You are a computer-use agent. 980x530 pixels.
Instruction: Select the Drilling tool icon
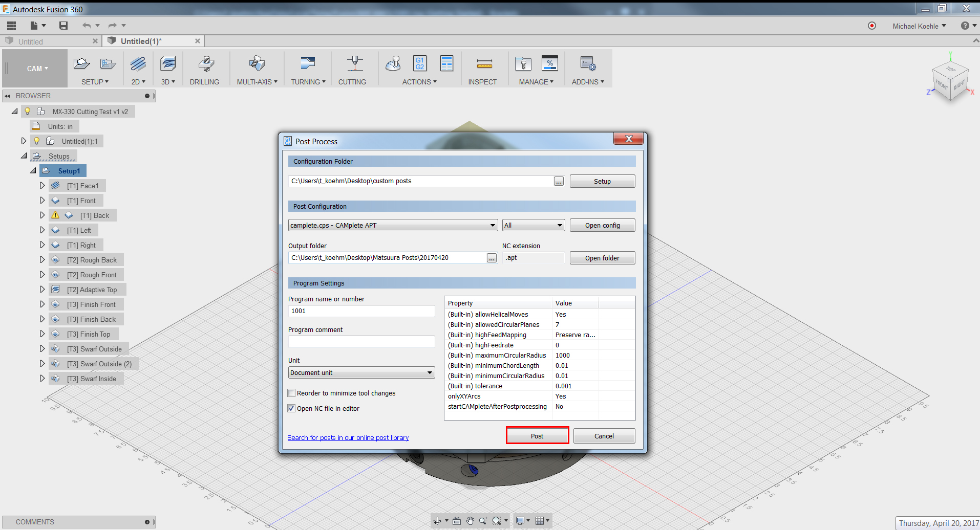(x=206, y=63)
